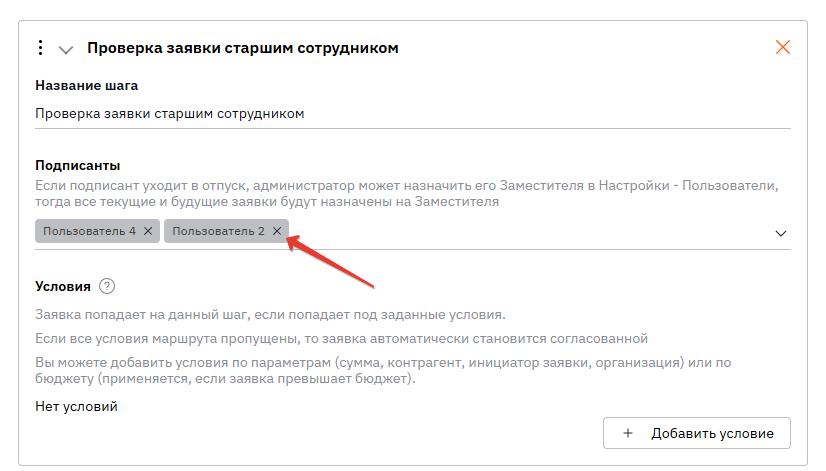Screen dimensions: 826x471
Task: Click the line starting with Заявка попадает
Action: coord(269,314)
